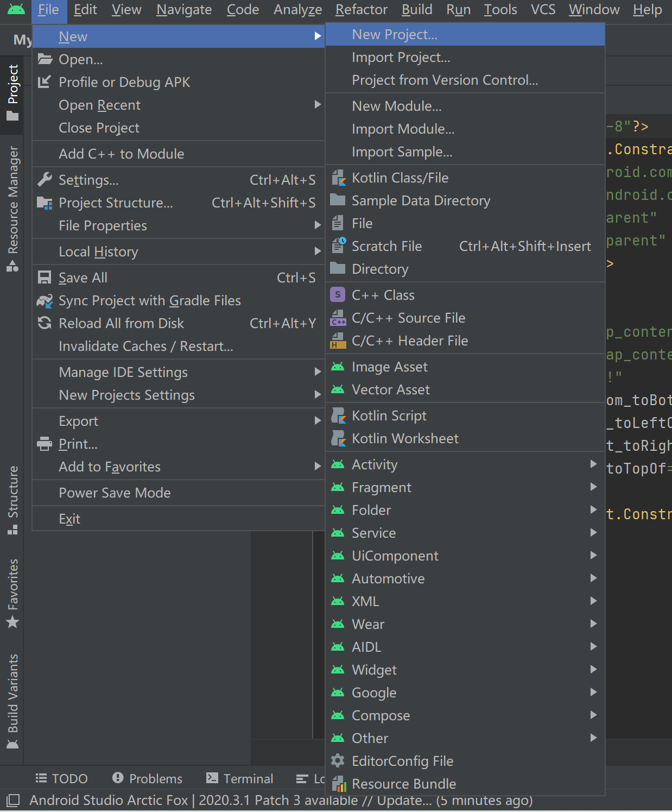Viewport: 672px width, 812px height.
Task: Open the Terminal tool window
Action: [x=239, y=778]
